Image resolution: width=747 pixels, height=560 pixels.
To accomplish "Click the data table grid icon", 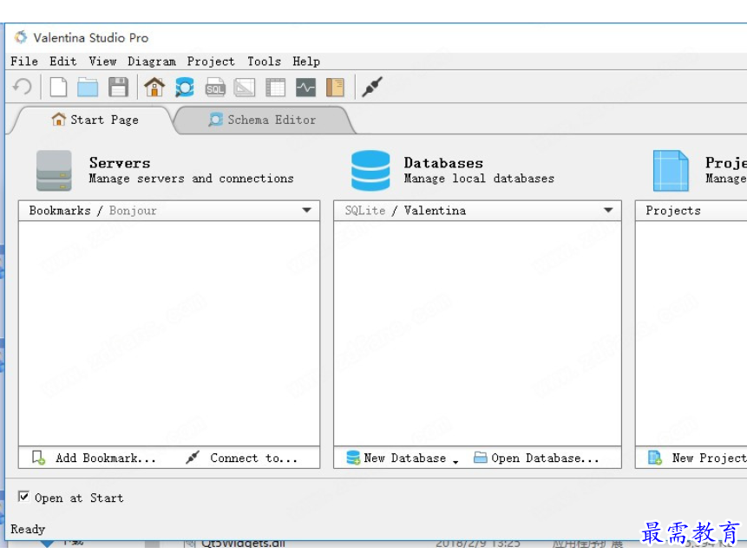I will coord(275,88).
